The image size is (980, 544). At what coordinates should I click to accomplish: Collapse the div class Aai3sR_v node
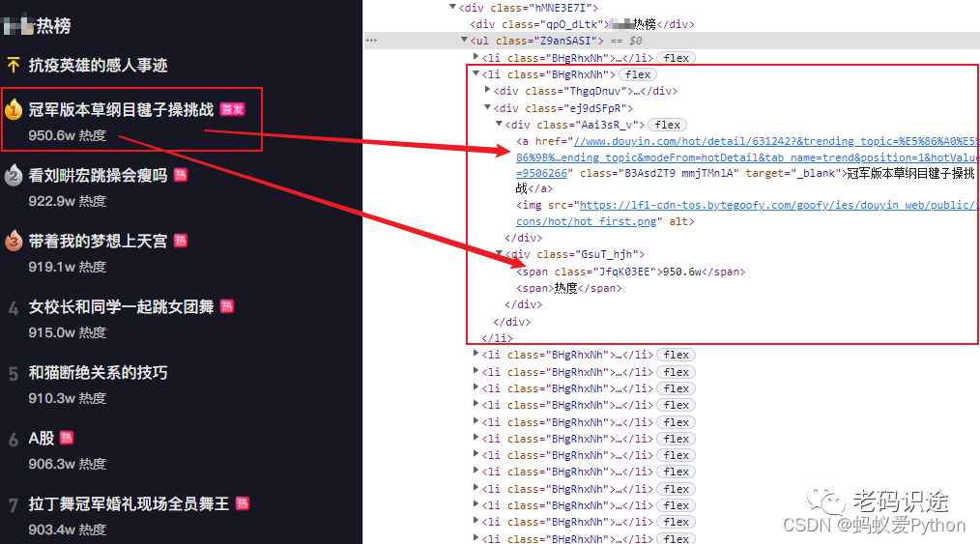point(499,124)
